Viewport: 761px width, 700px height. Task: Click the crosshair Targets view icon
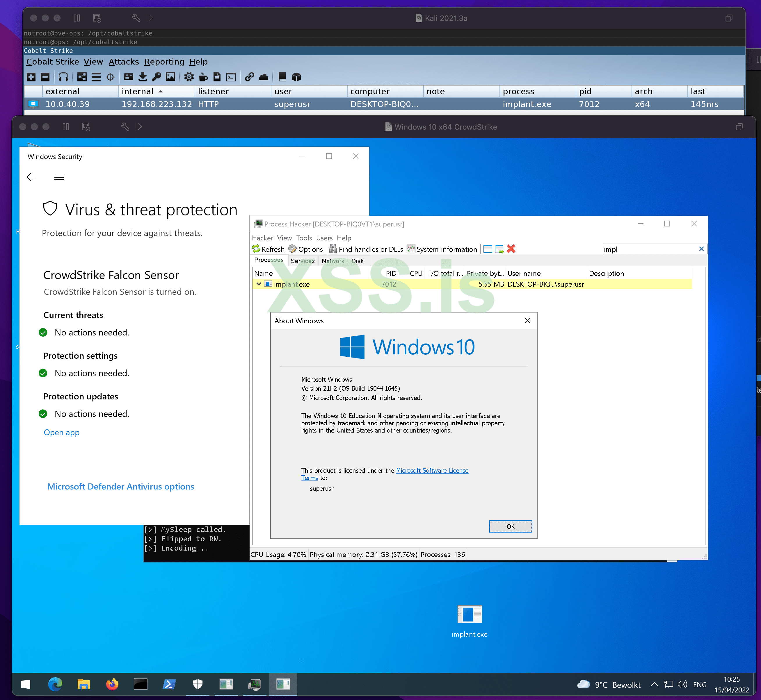point(110,77)
